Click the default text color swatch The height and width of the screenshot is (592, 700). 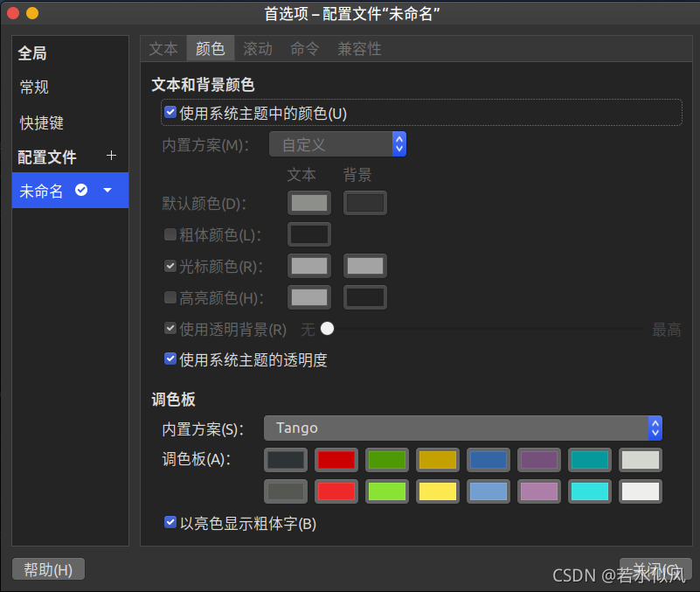pyautogui.click(x=308, y=203)
